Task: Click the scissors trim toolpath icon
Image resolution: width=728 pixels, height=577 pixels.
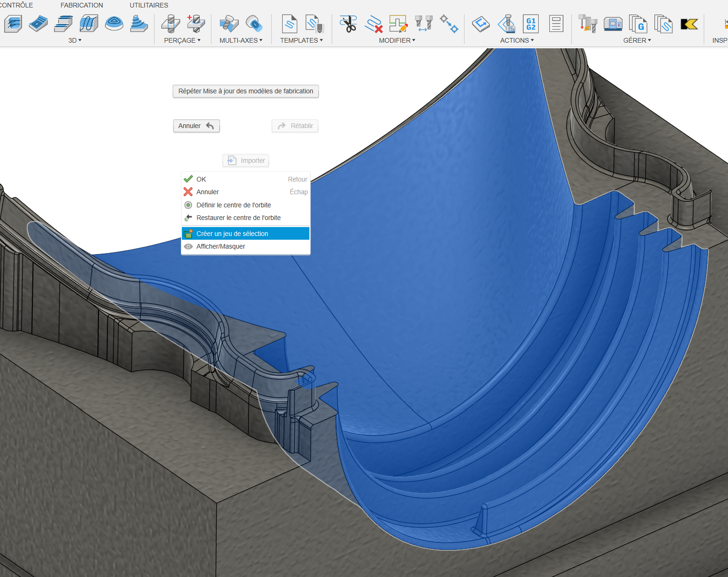Action: point(348,23)
